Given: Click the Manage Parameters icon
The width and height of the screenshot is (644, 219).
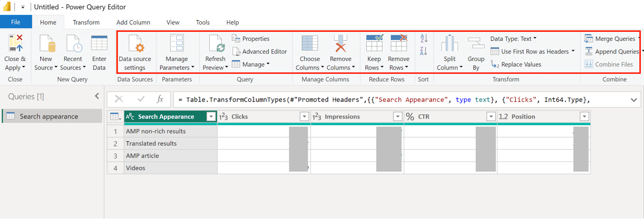Looking at the screenshot, I should (177, 43).
